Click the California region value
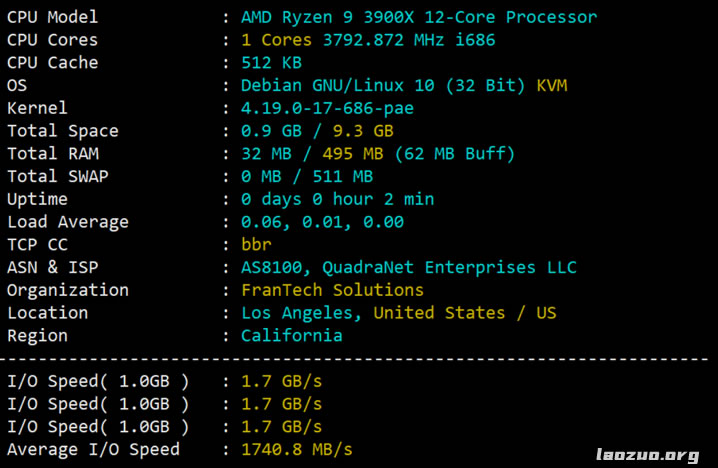718x468 pixels. coord(291,336)
